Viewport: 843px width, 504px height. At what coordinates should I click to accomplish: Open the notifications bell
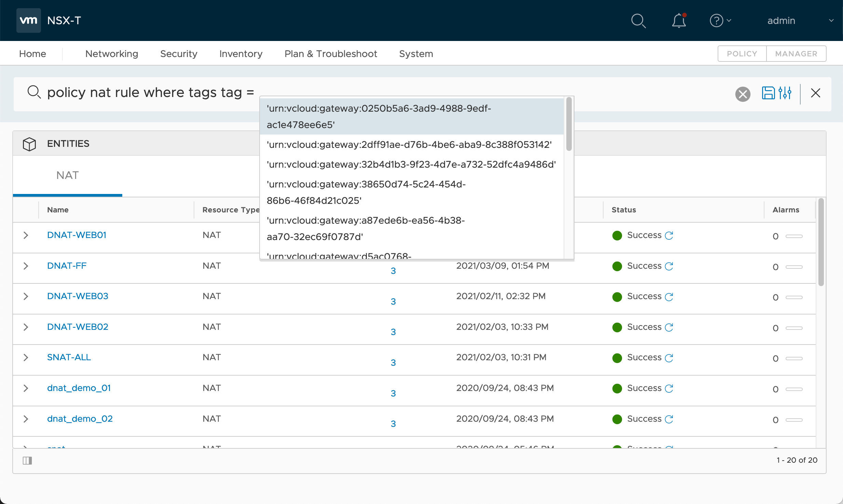[679, 20]
